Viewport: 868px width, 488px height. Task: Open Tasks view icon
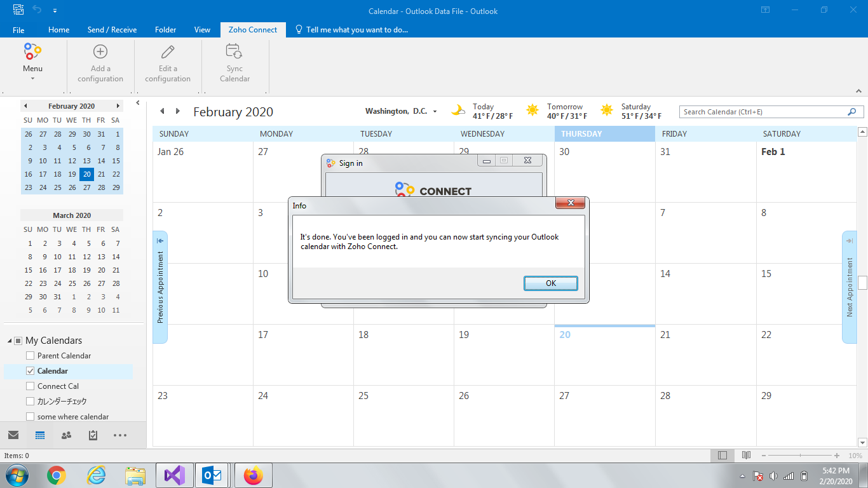click(x=93, y=435)
